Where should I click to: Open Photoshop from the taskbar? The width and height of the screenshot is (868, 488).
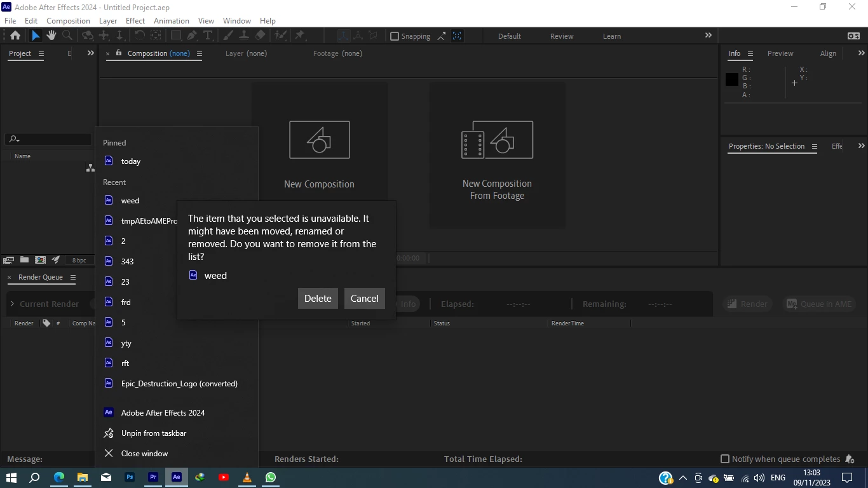(x=130, y=477)
